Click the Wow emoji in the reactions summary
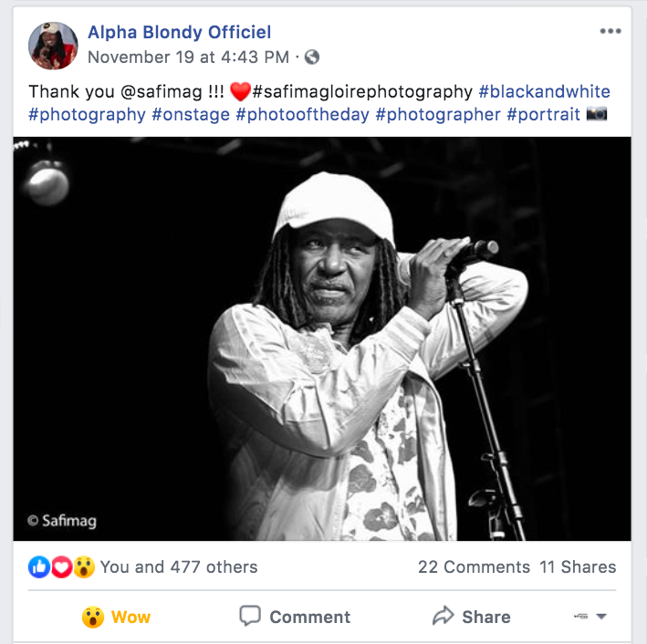Screen dimensions: 647x644 [84, 566]
